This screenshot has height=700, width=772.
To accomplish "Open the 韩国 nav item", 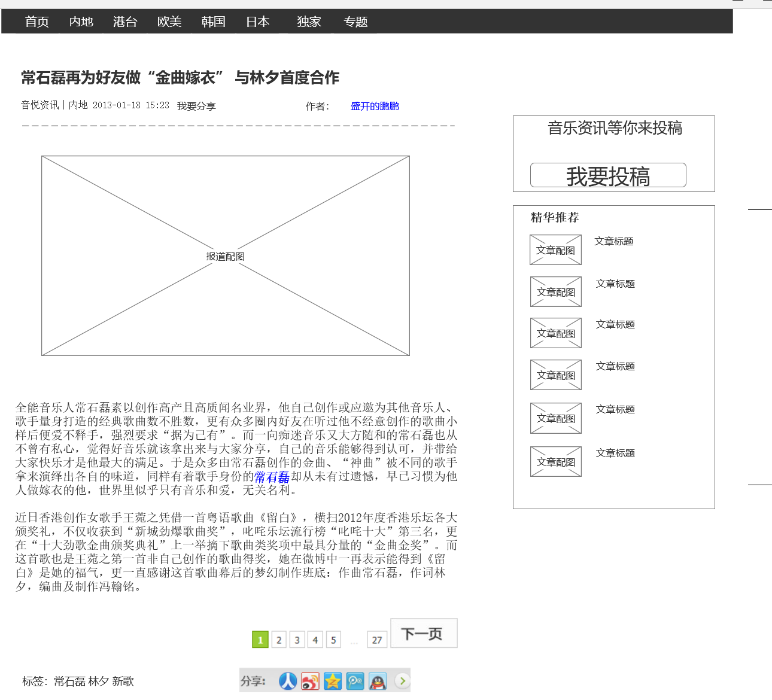I will (213, 22).
